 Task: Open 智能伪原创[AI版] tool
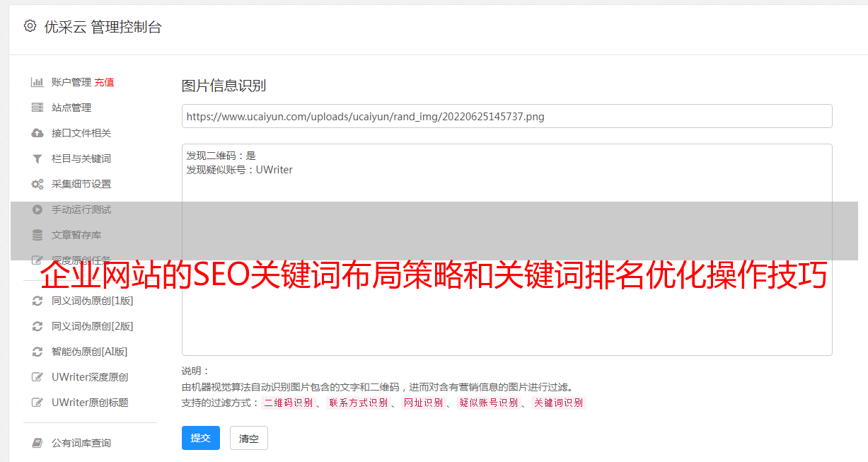[90, 352]
